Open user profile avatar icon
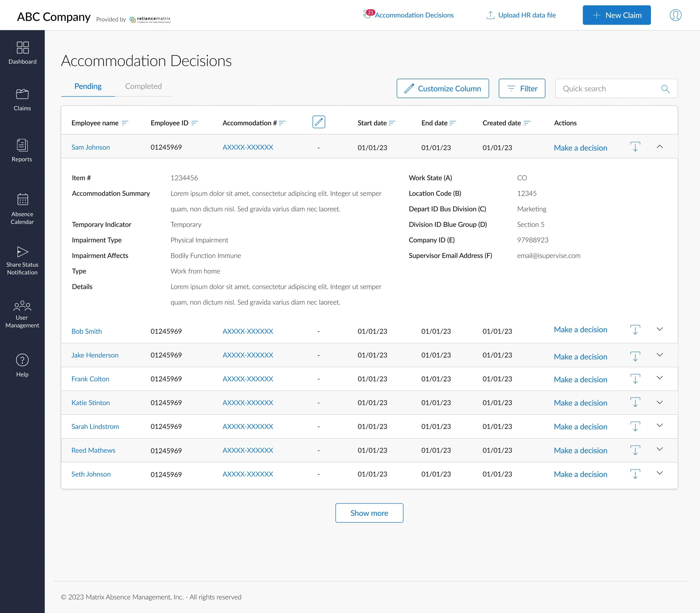Screen dimensions: 700x613 click(675, 15)
